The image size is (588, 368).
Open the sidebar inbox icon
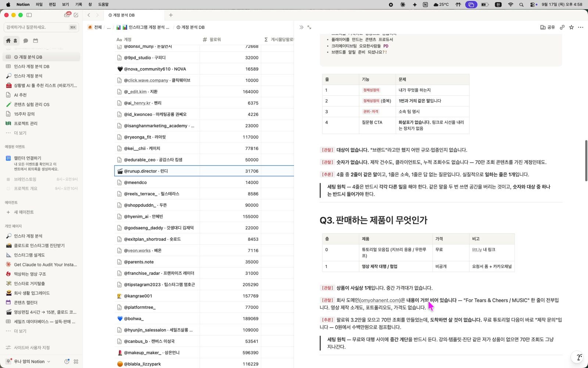coord(67,15)
